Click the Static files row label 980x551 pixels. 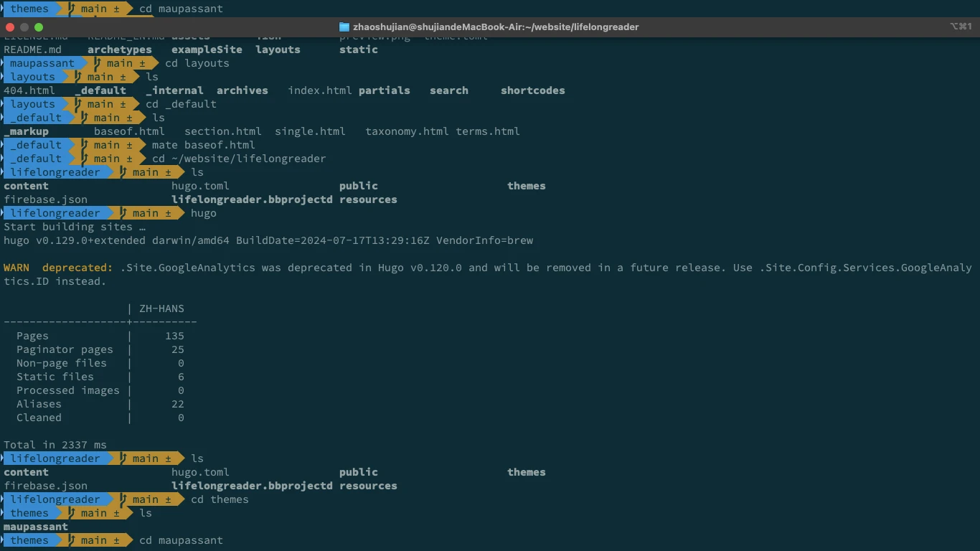click(x=55, y=377)
